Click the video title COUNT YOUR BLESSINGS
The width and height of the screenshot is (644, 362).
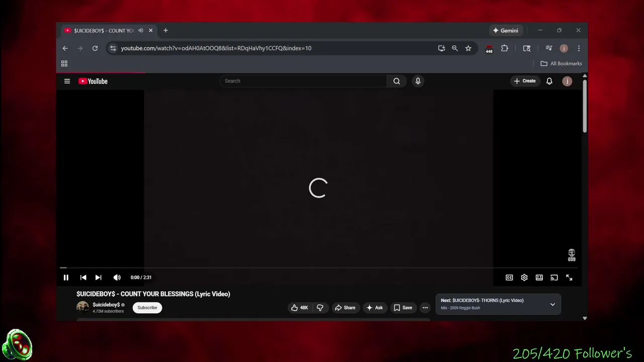(153, 294)
